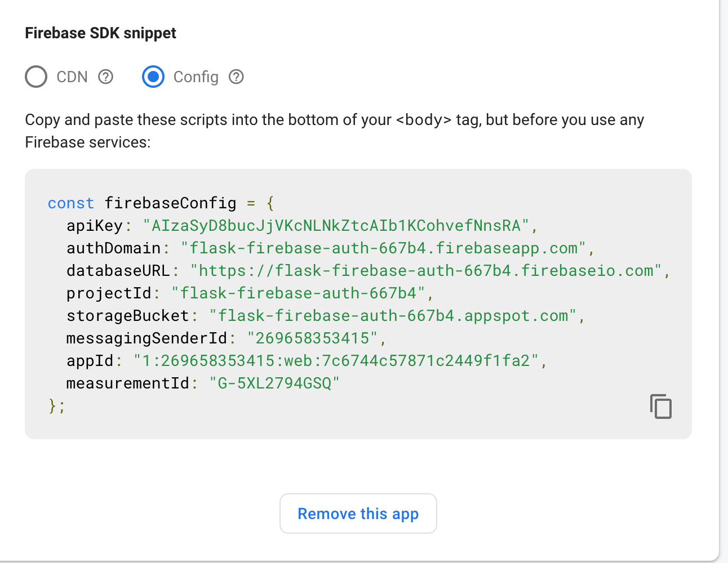
Task: Copy the Firebase config snippet
Action: (x=660, y=406)
